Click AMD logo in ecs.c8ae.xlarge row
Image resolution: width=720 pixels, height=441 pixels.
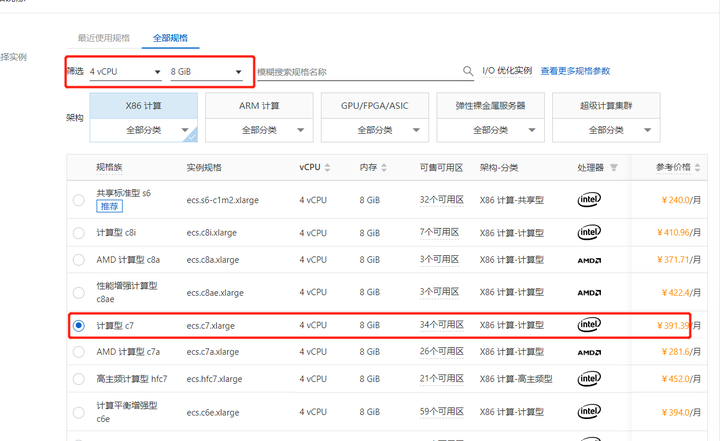coord(589,293)
